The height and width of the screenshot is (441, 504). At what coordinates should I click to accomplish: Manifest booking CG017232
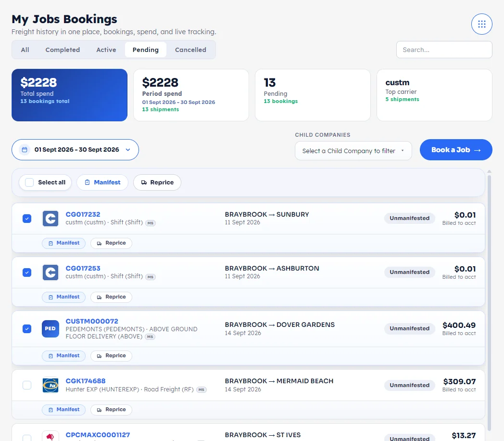(63, 243)
